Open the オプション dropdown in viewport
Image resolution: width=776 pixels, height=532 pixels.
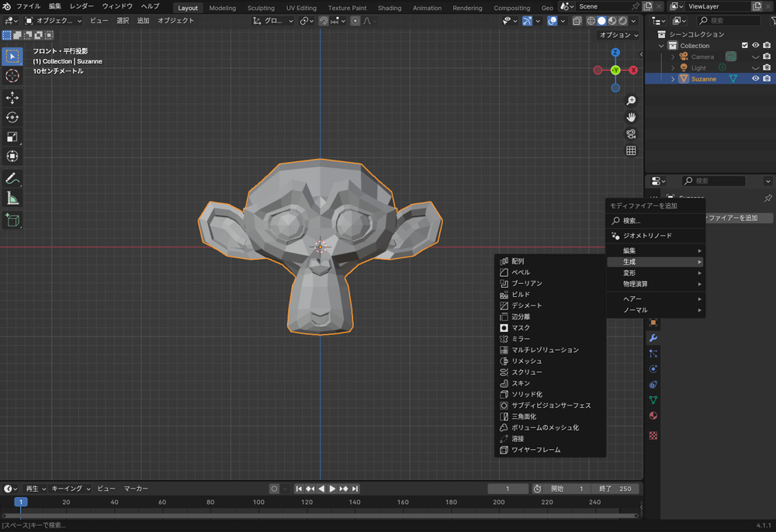click(x=619, y=35)
